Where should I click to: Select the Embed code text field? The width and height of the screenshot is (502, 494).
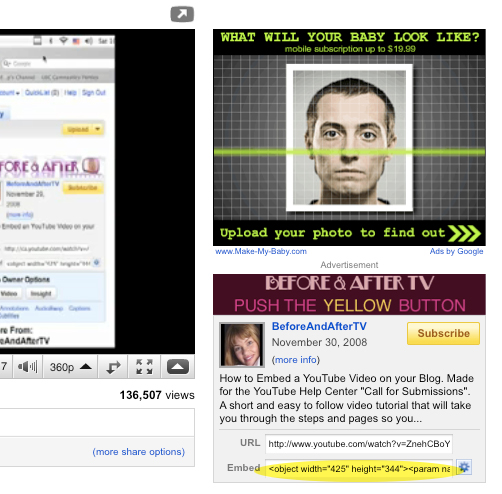tap(359, 469)
